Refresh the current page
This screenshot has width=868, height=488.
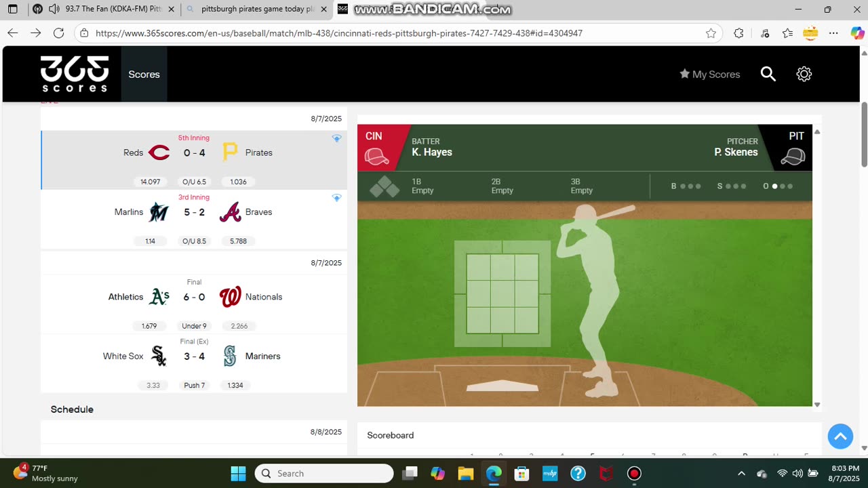pyautogui.click(x=59, y=33)
